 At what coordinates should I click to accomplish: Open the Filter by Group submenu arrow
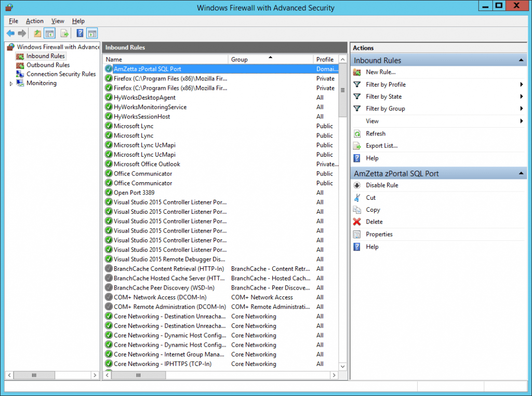pos(522,108)
